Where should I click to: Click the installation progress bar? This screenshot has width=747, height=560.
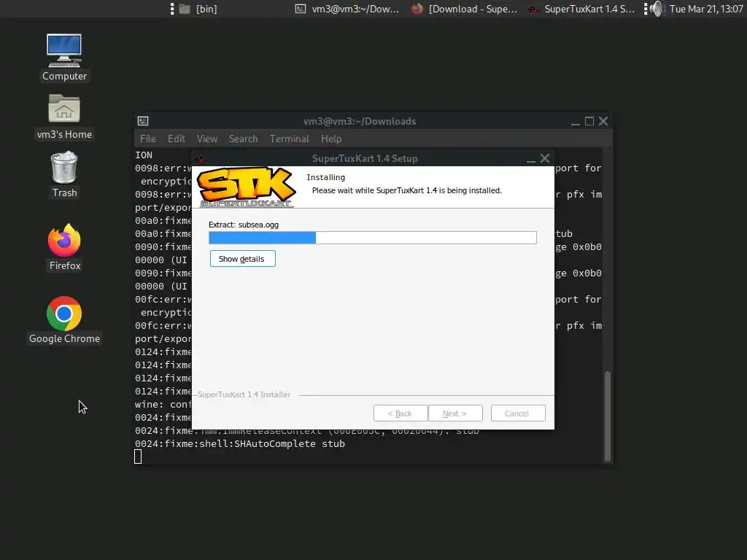click(373, 238)
